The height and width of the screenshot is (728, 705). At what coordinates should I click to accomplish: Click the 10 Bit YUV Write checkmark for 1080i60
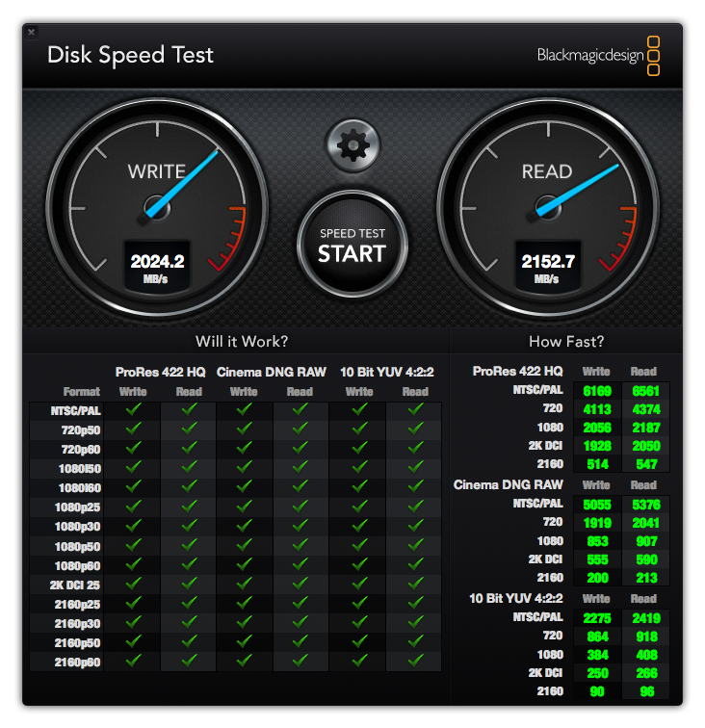359,486
